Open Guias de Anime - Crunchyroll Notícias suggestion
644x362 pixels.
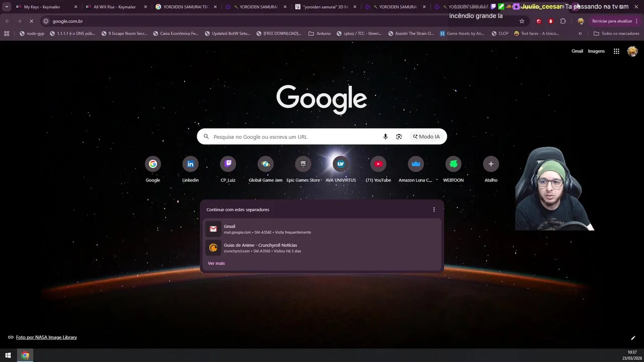click(x=322, y=248)
